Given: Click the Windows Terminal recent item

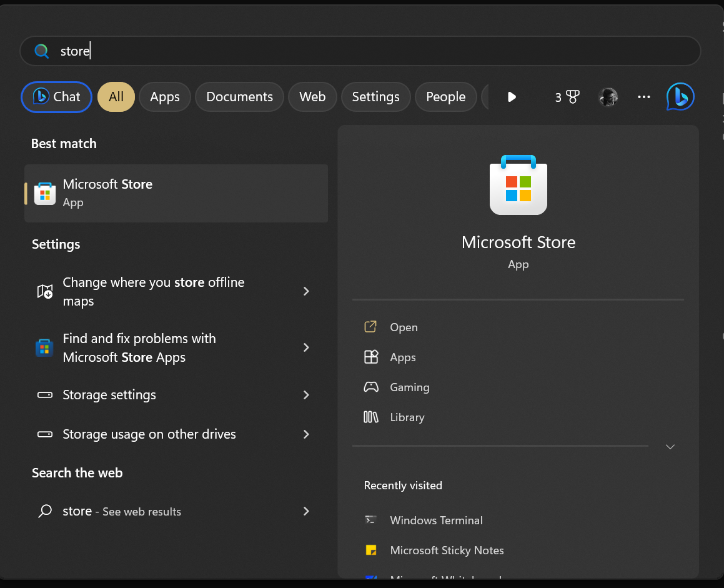Looking at the screenshot, I should point(436,520).
